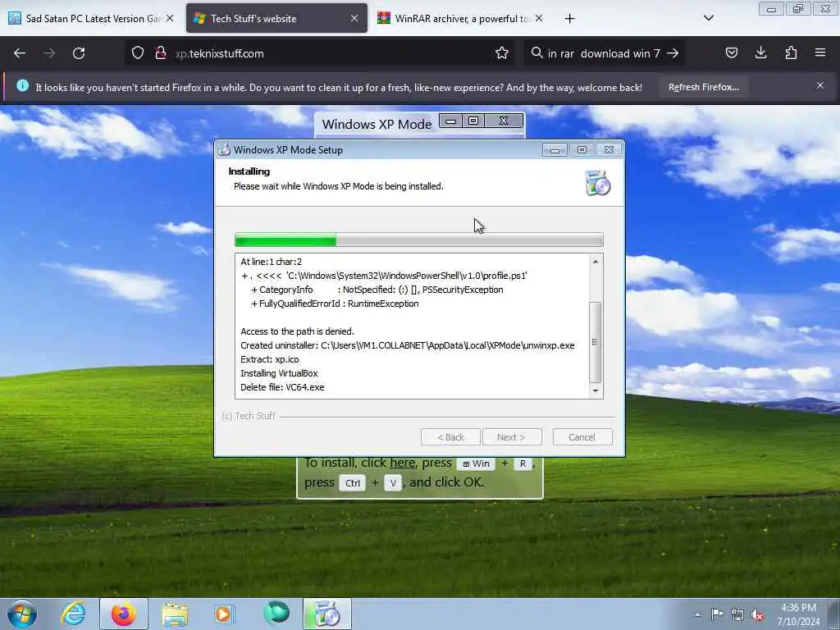This screenshot has width=840, height=630.
Task: Click the green round app taskbar icon
Action: point(276,614)
